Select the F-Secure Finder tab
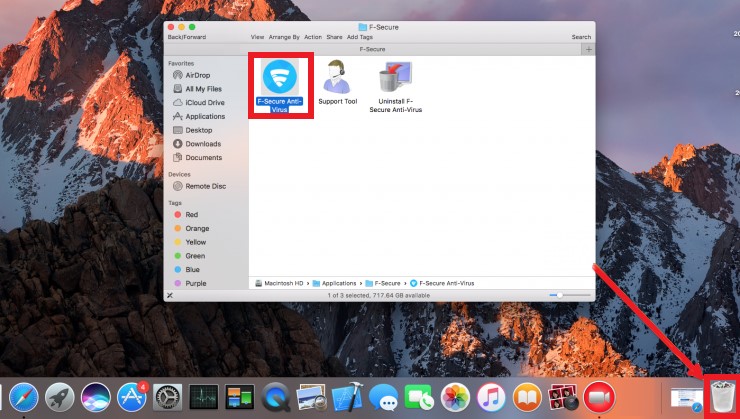The image size is (740, 419). coord(372,49)
